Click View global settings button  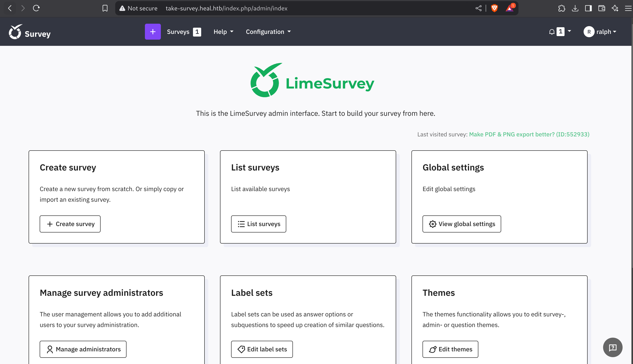point(462,224)
